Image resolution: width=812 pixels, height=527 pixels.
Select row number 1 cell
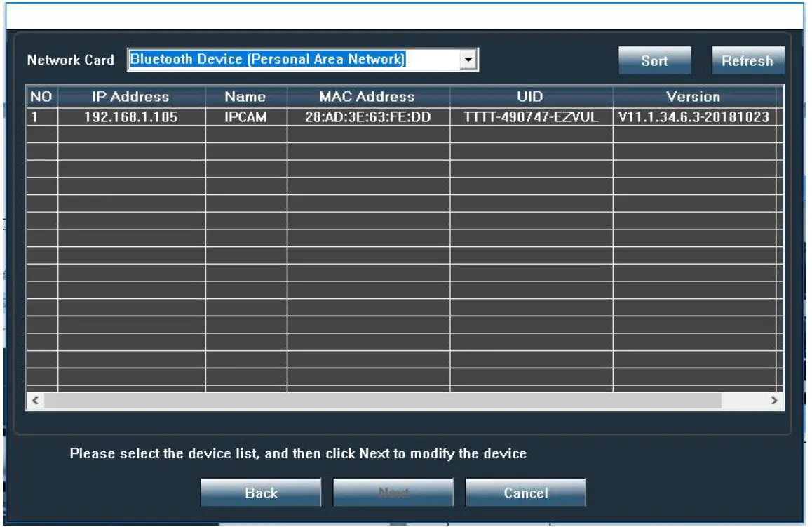pyautogui.click(x=41, y=116)
